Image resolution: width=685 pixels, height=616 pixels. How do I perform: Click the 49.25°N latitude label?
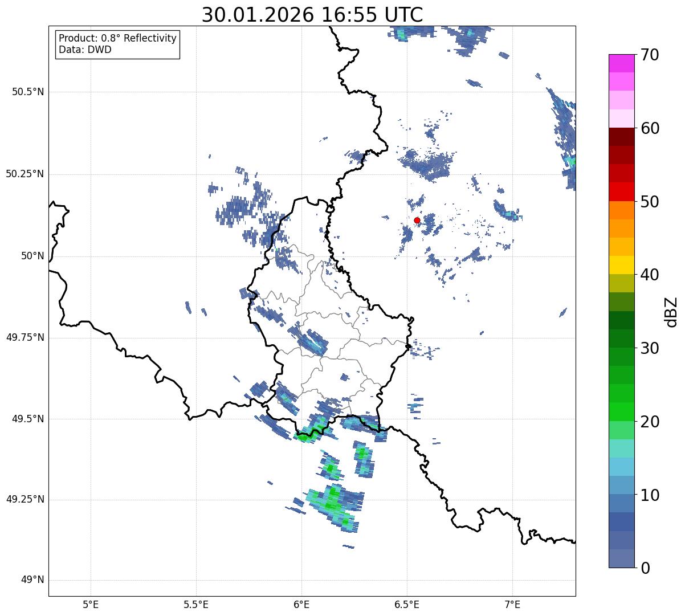(x=25, y=499)
